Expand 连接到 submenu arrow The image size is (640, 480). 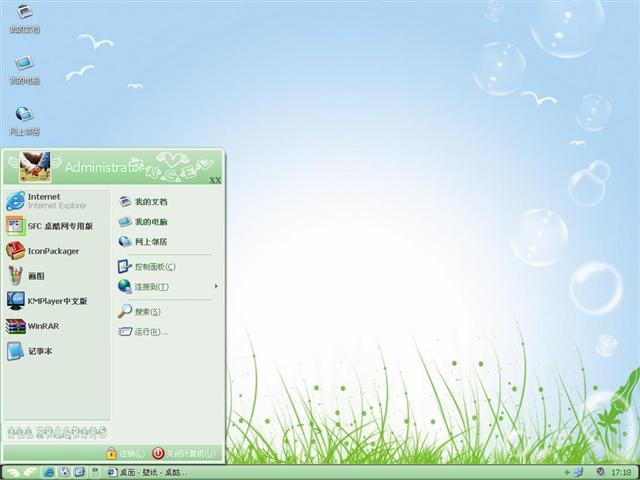216,286
